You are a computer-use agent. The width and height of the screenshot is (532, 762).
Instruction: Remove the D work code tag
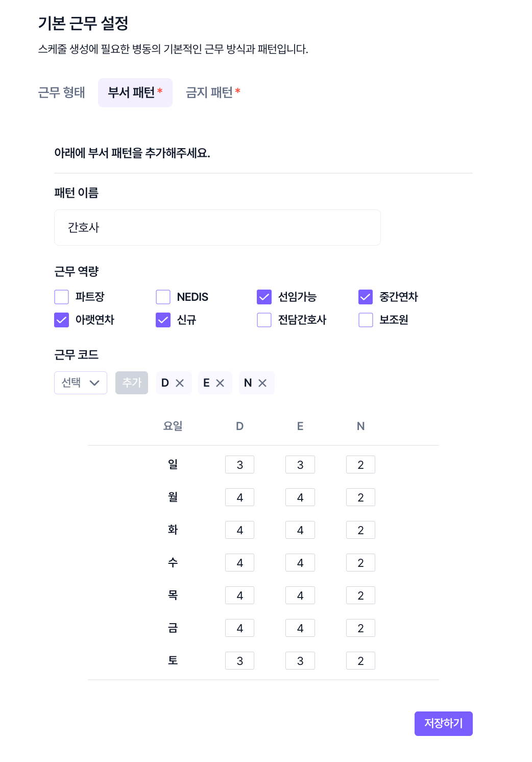pyautogui.click(x=180, y=383)
